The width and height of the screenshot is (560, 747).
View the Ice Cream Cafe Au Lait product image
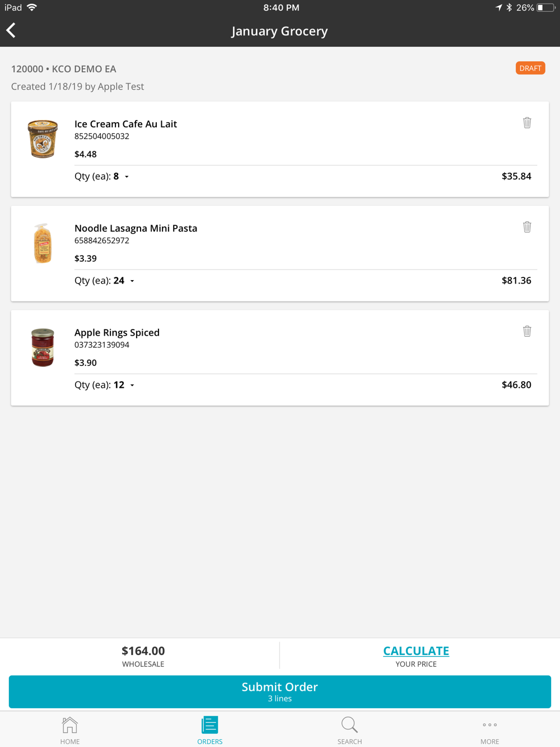tap(43, 139)
